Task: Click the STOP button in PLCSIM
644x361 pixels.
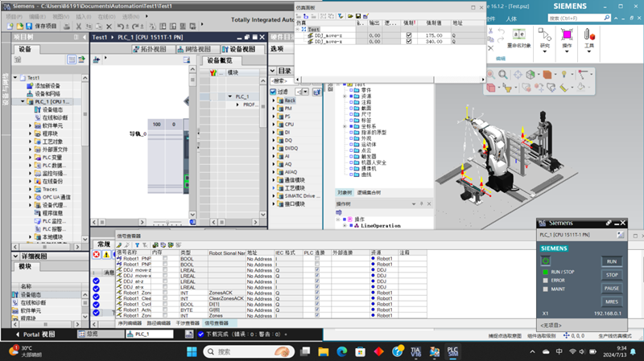Action: tap(612, 275)
